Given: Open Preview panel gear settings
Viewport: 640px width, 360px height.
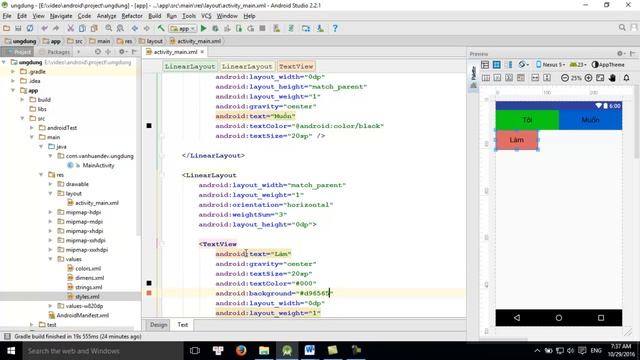Looking at the screenshot, I should pyautogui.click(x=620, y=53).
